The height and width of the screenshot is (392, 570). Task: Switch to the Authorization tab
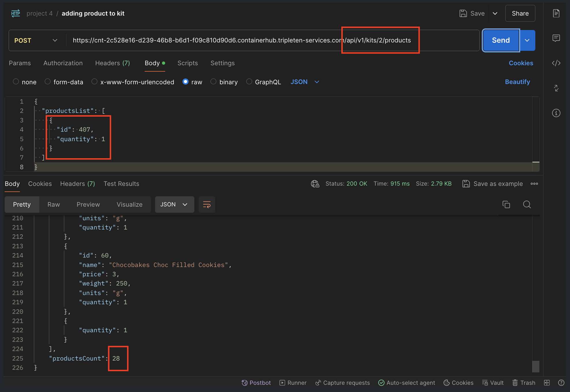[x=63, y=63]
